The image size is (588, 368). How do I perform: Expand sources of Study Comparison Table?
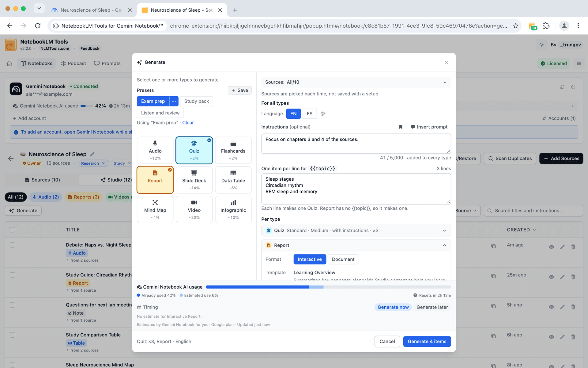click(83, 351)
